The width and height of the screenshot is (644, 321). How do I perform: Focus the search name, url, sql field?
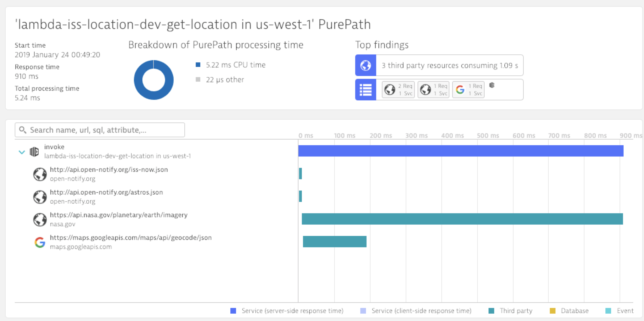pos(100,130)
